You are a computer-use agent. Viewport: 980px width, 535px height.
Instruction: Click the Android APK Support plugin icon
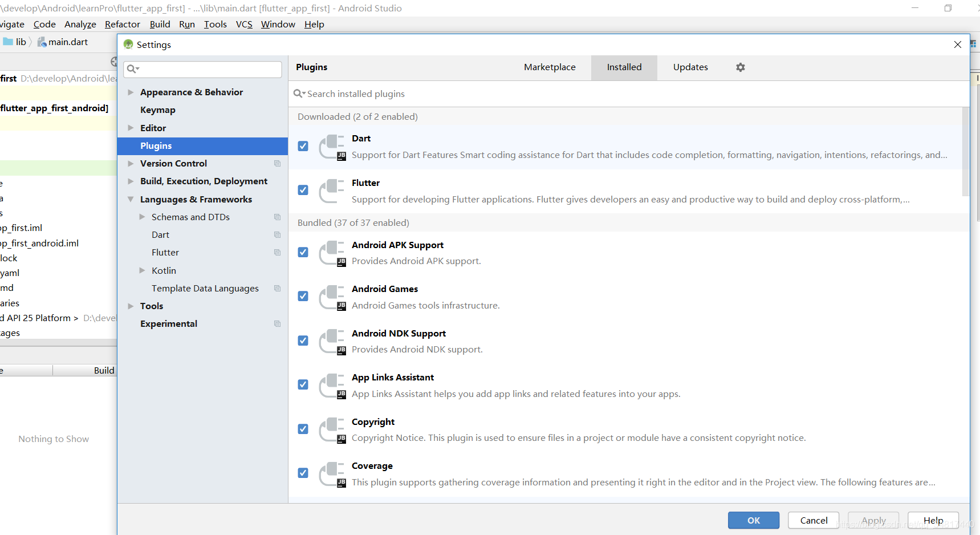point(332,253)
